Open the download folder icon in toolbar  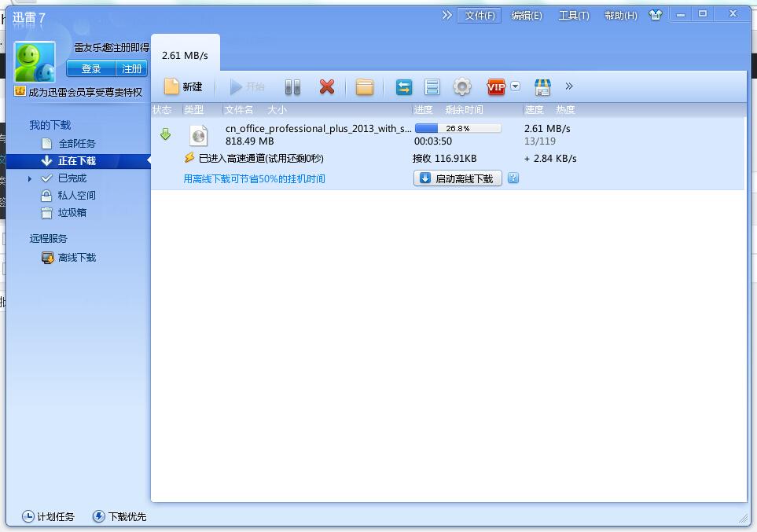[365, 87]
